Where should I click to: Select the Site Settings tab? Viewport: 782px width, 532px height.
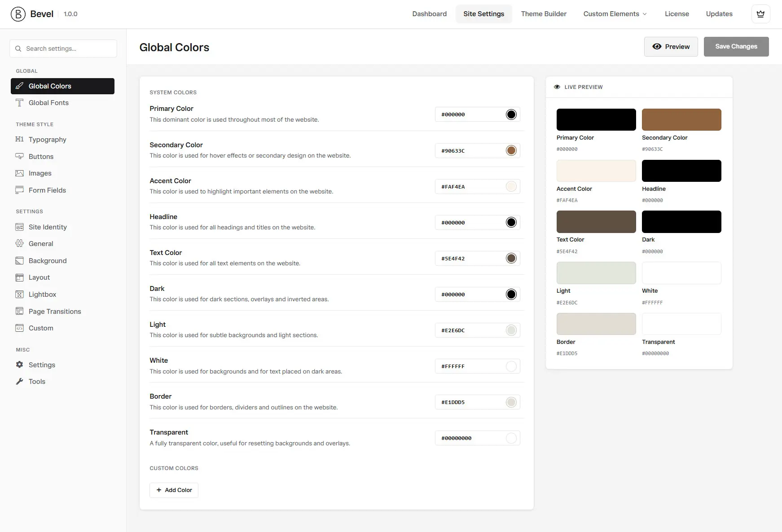tap(484, 14)
